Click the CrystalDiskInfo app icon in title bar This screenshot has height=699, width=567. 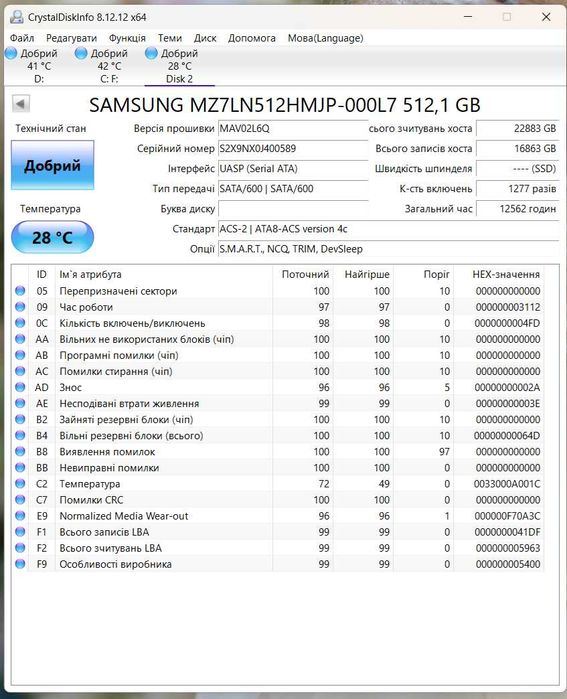17,17
